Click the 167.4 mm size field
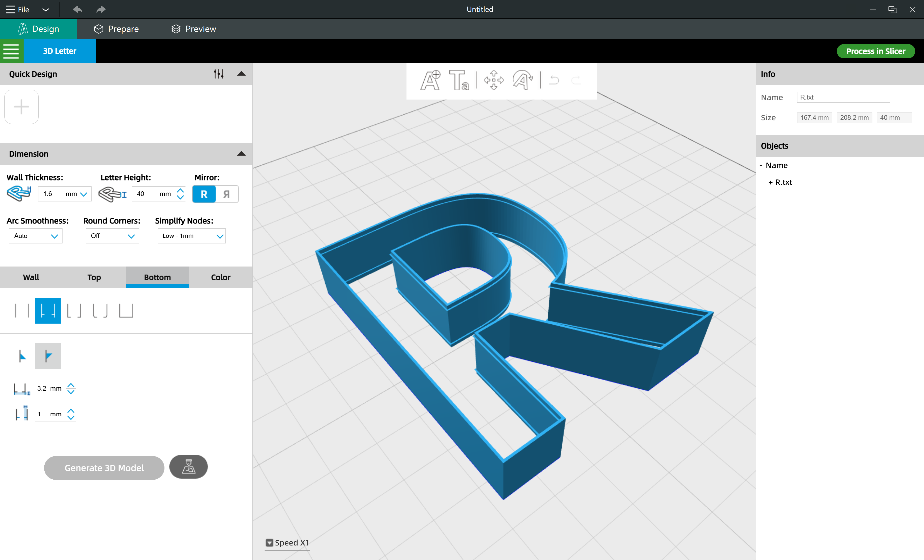The height and width of the screenshot is (560, 924). pyautogui.click(x=815, y=118)
